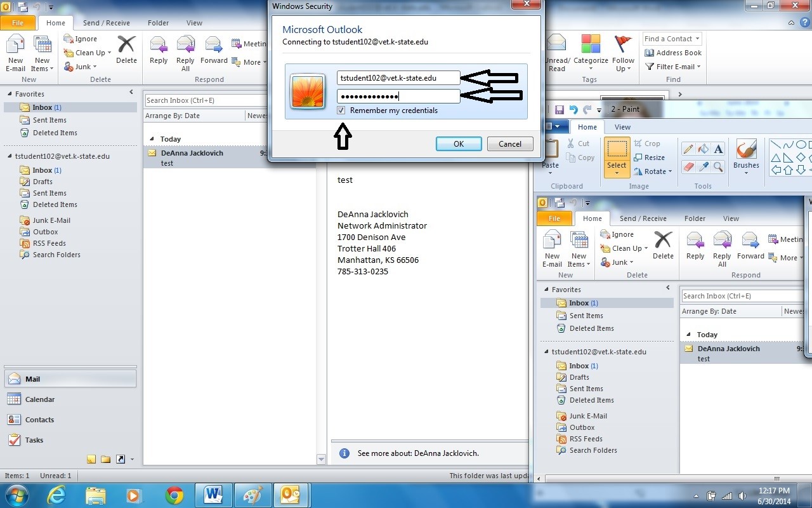Select the Eraser tool in Paint

point(688,166)
